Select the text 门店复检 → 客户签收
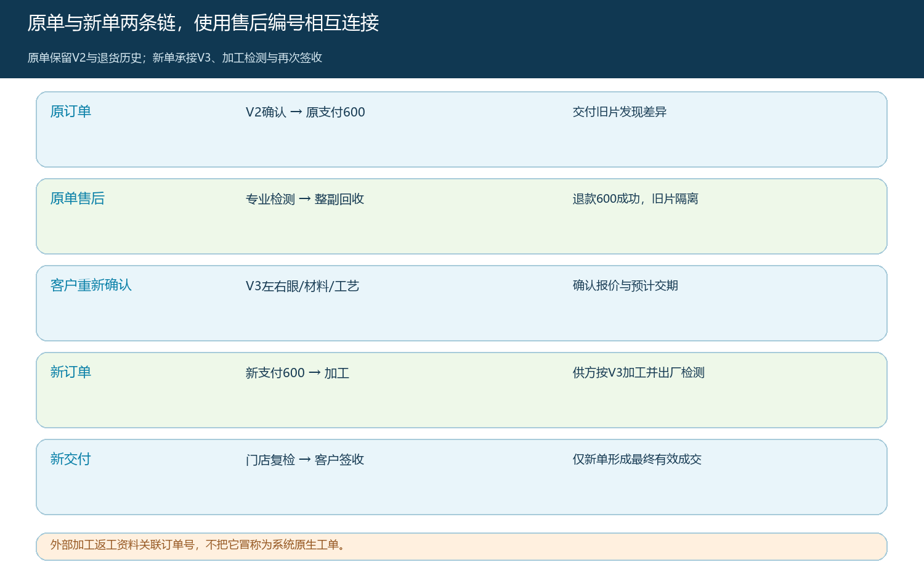This screenshot has height=567, width=924. coord(305,460)
